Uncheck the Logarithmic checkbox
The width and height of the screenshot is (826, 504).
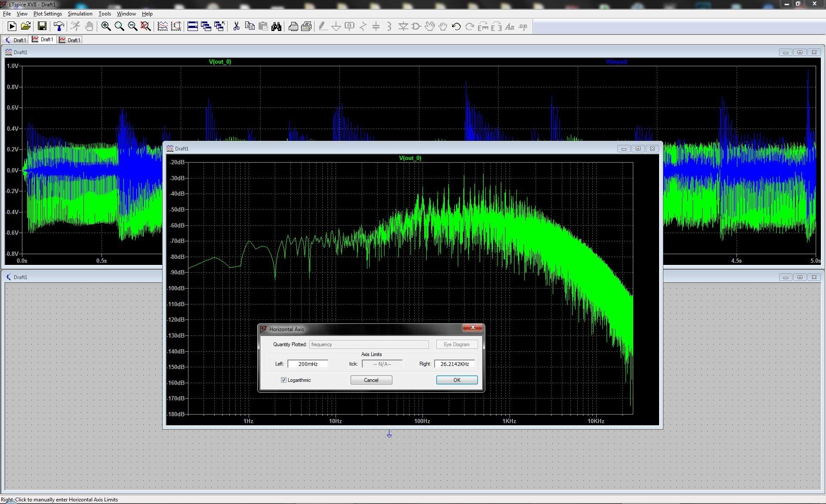pos(284,380)
